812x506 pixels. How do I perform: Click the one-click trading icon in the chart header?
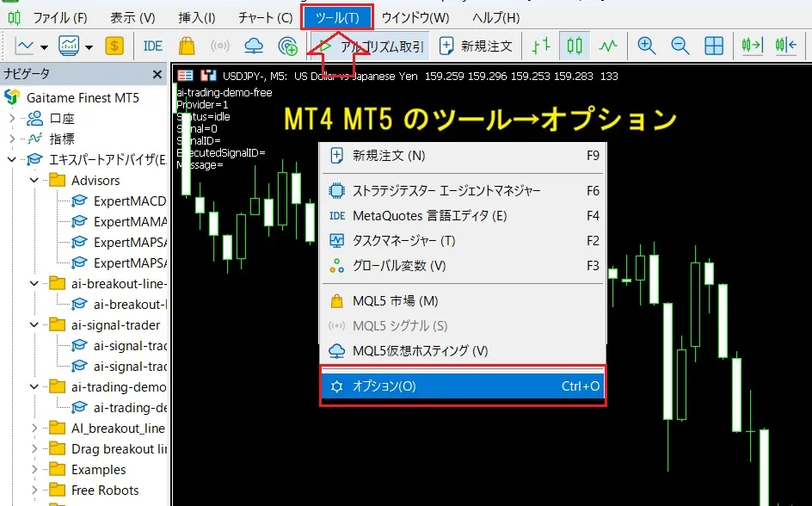(x=208, y=76)
